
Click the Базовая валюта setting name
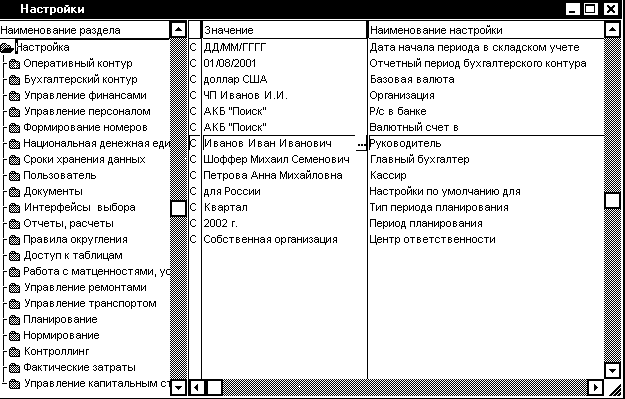click(x=412, y=79)
